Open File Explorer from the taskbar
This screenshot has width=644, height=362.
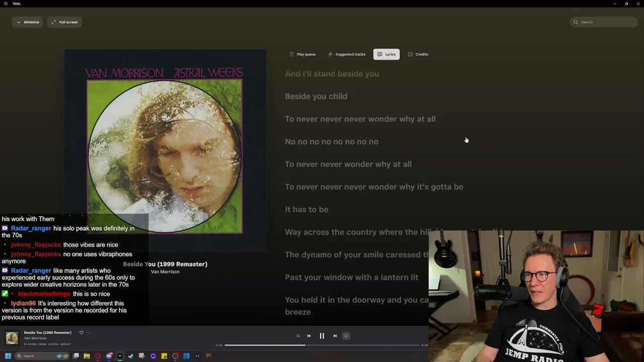(87, 356)
